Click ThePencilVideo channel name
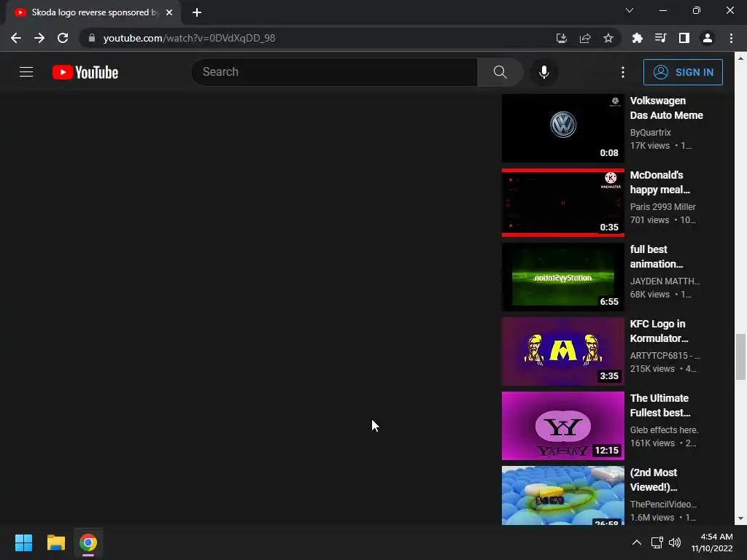Screen dimensions: 747x560 (x=663, y=504)
